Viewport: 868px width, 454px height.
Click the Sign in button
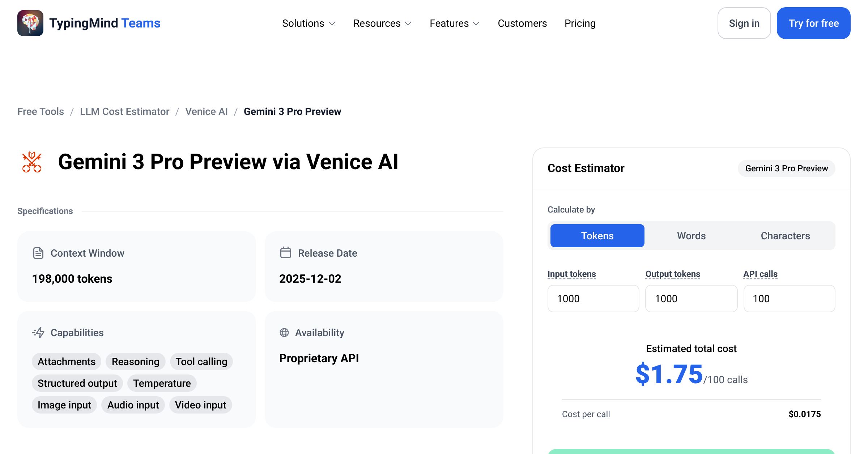click(x=744, y=23)
